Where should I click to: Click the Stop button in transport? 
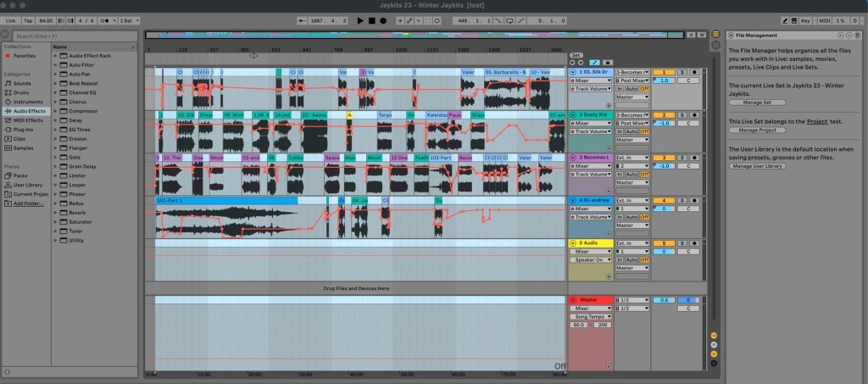point(371,19)
